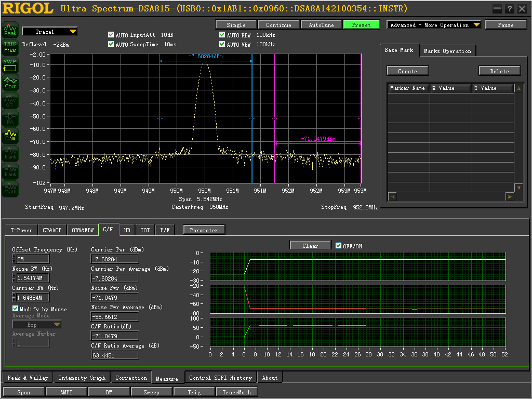The image size is (532, 399).
Task: Uncheck Modify by Mouse option
Action: pyautogui.click(x=15, y=309)
